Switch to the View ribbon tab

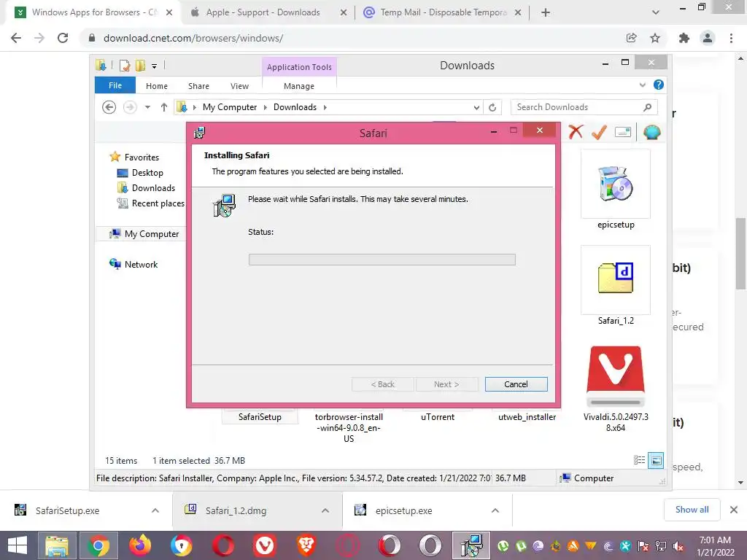pos(239,86)
